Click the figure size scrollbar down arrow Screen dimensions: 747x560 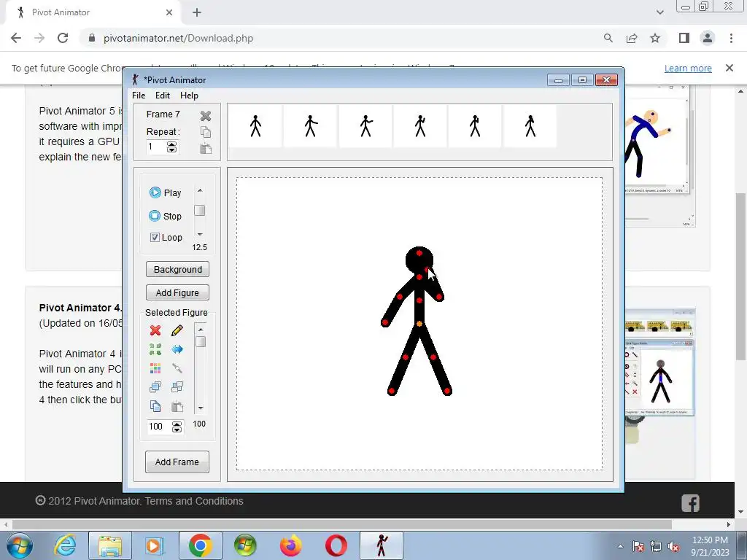coord(201,408)
